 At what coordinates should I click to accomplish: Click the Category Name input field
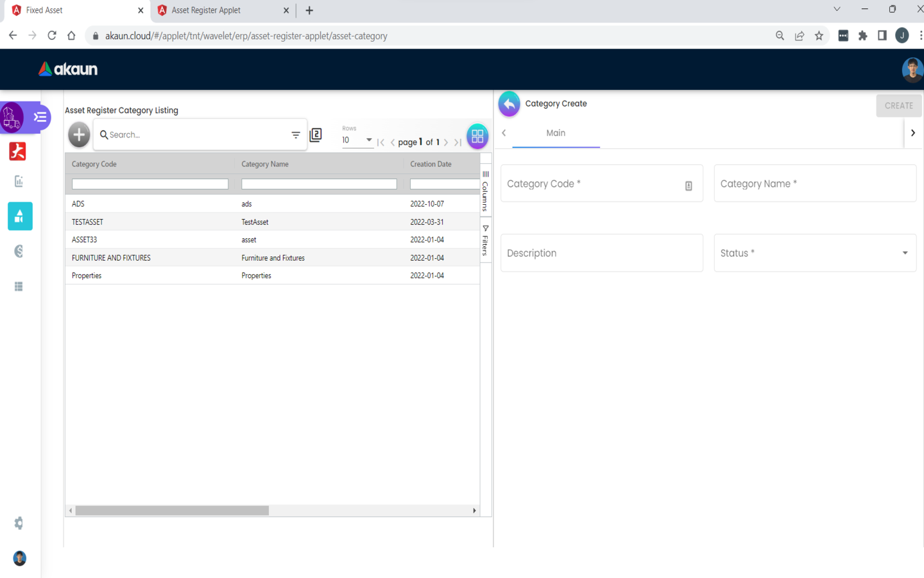(814, 184)
